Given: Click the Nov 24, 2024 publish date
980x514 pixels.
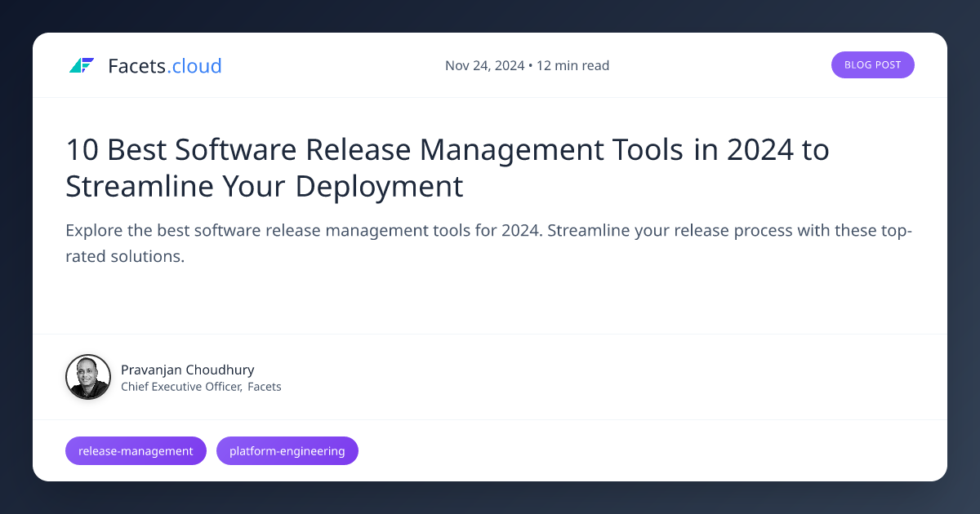Looking at the screenshot, I should point(484,66).
